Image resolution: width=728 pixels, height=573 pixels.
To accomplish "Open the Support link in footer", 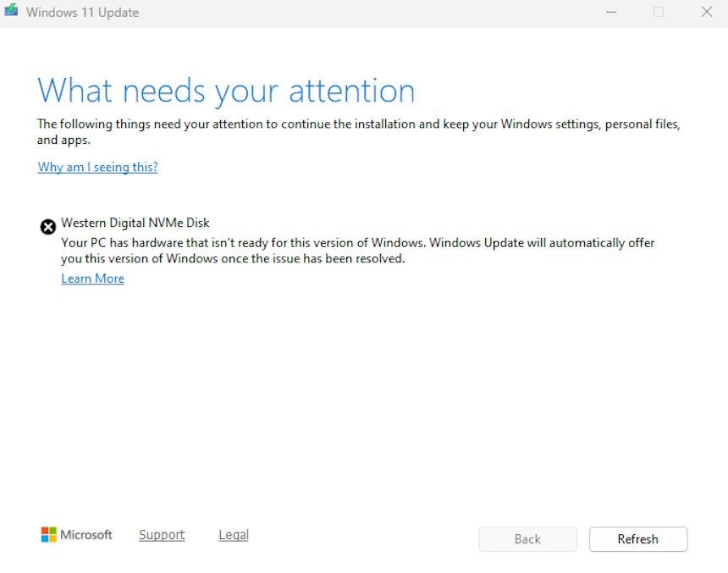I will [162, 535].
